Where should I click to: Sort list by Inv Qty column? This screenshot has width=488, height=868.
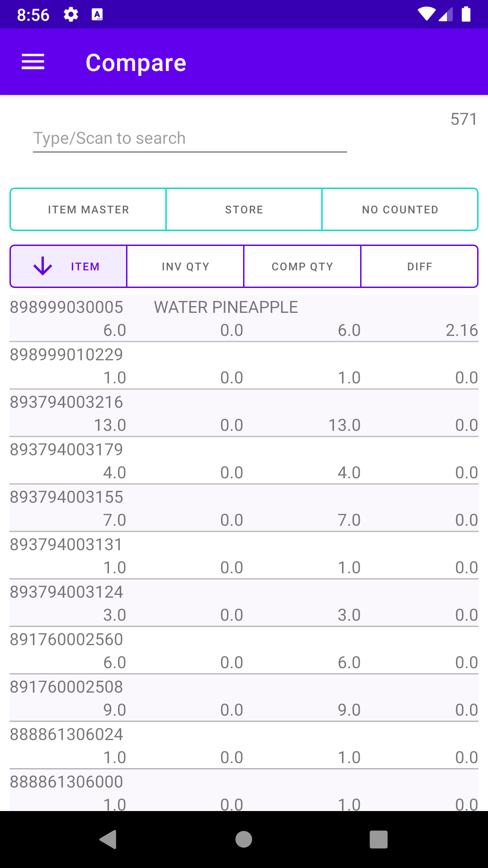click(x=185, y=267)
